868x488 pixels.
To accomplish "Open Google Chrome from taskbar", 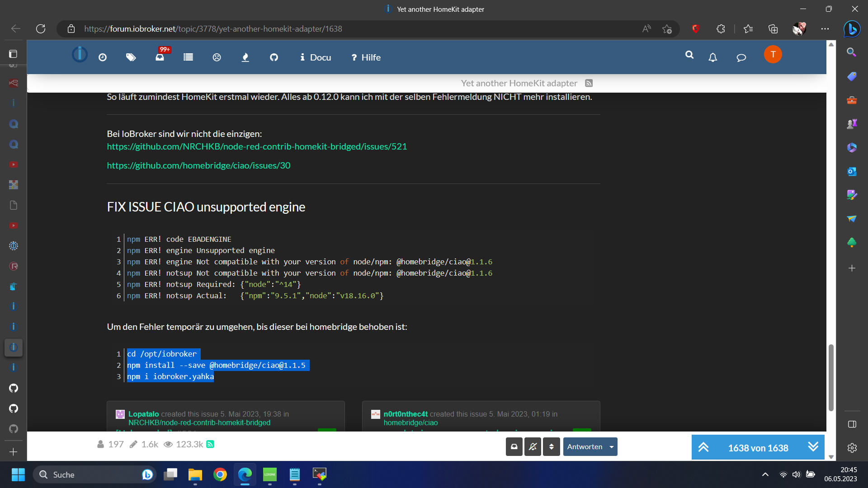I will click(x=220, y=474).
